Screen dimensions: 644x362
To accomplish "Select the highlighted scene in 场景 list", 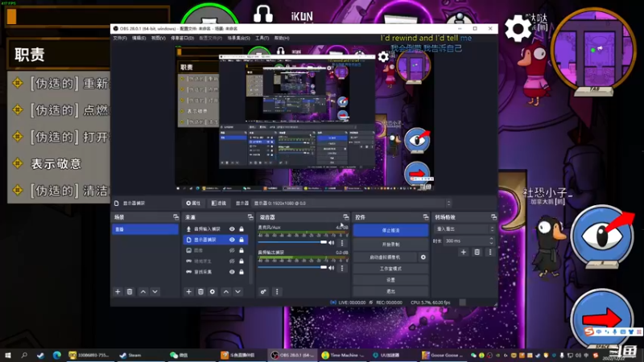I will point(145,229).
